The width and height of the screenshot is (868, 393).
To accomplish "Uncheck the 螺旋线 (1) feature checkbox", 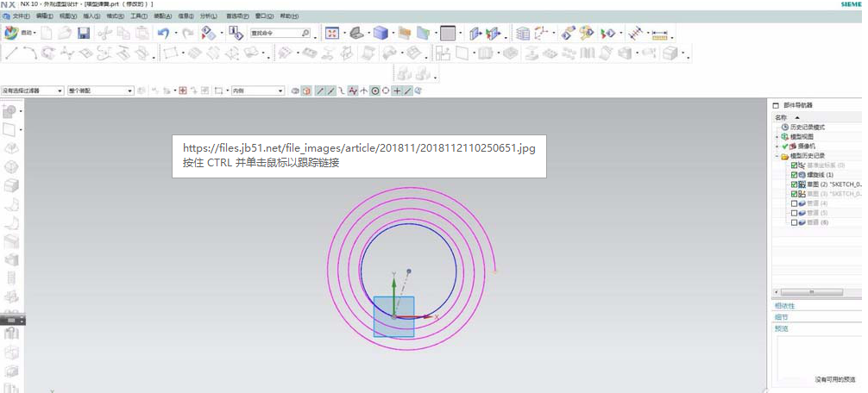I will pos(794,175).
